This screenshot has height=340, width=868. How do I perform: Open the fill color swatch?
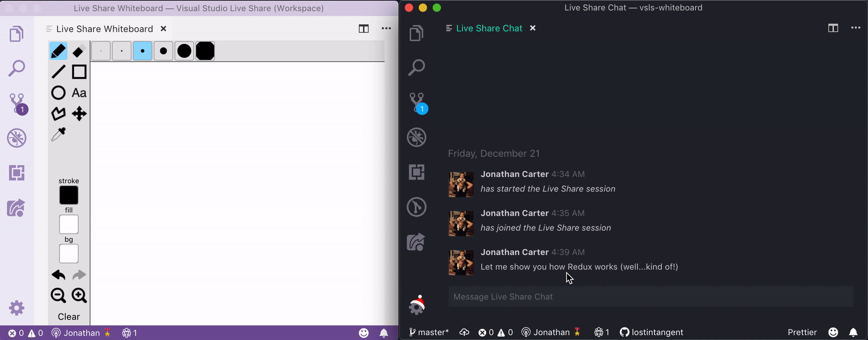click(69, 225)
